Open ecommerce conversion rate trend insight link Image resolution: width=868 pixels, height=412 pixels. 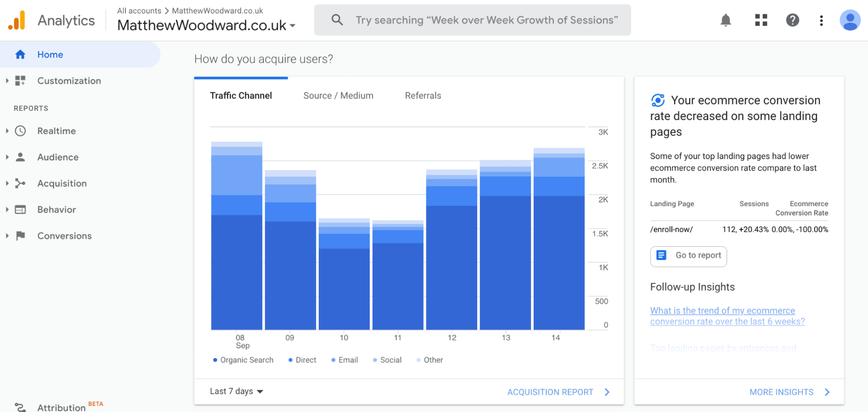(x=727, y=316)
